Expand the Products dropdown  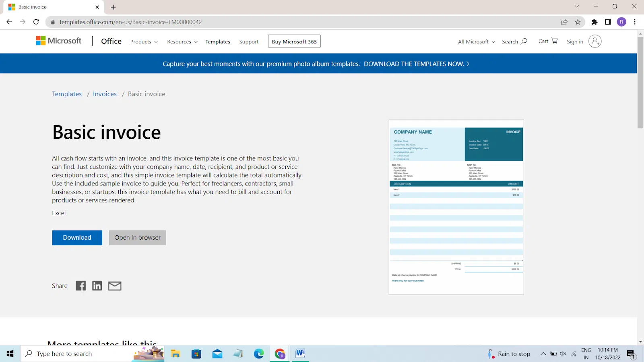pos(144,42)
